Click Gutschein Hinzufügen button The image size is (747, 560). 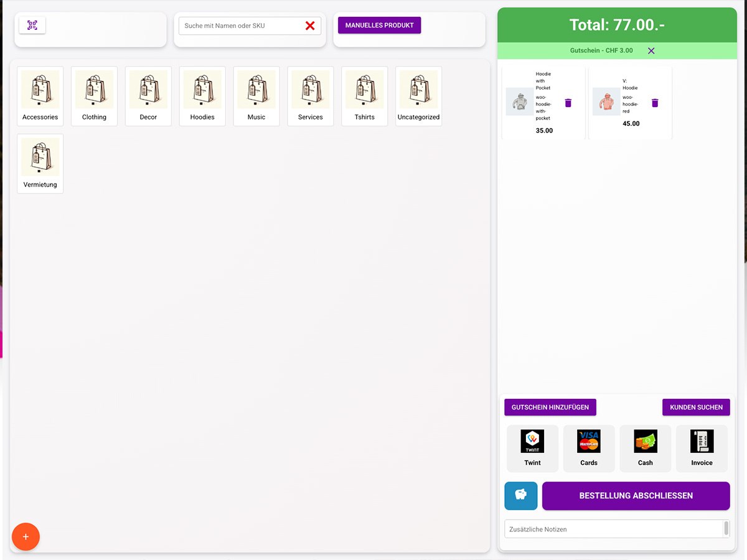(550, 407)
